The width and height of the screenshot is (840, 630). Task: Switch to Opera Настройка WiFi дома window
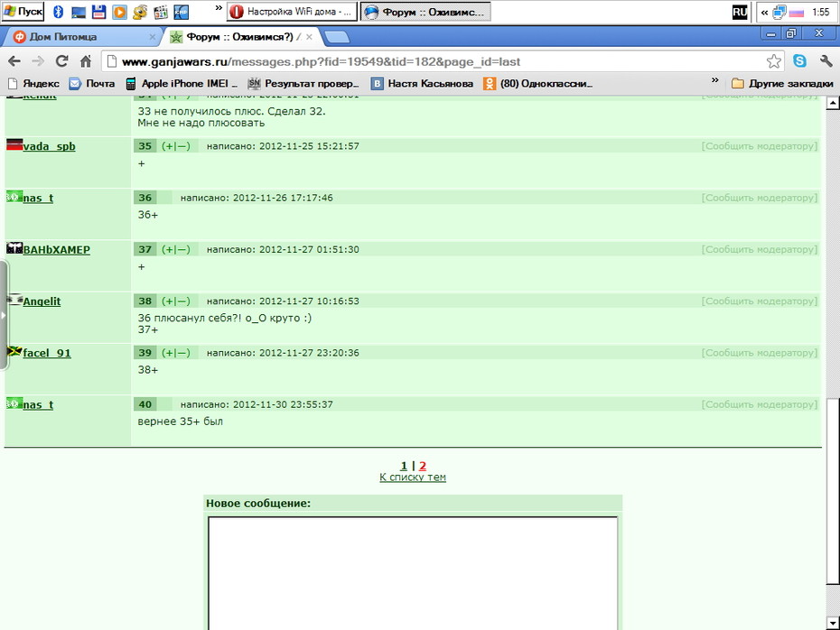point(292,11)
